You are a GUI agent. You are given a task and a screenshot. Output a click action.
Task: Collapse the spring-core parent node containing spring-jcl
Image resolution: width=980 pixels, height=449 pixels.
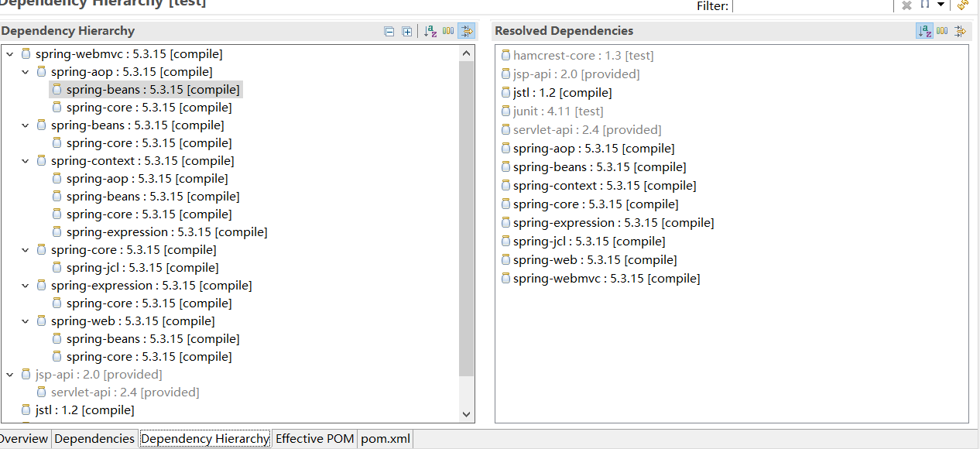[25, 250]
